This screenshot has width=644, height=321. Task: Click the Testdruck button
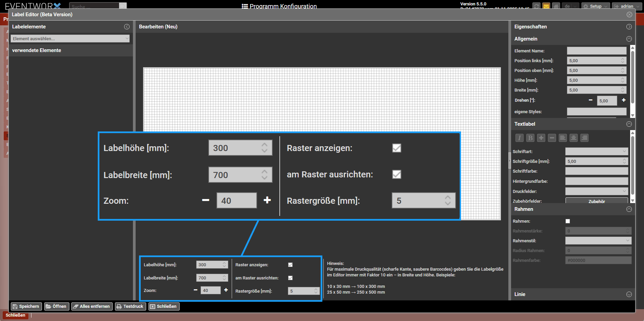point(130,306)
